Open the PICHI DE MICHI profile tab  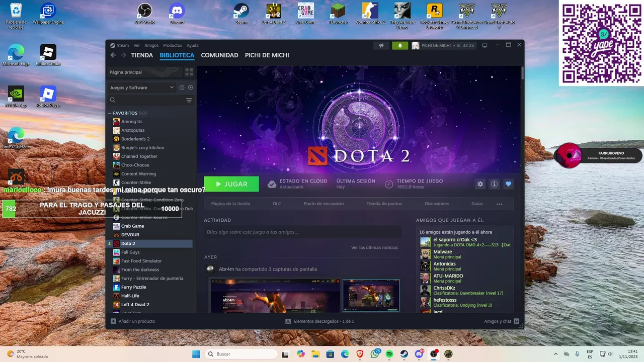pos(267,55)
